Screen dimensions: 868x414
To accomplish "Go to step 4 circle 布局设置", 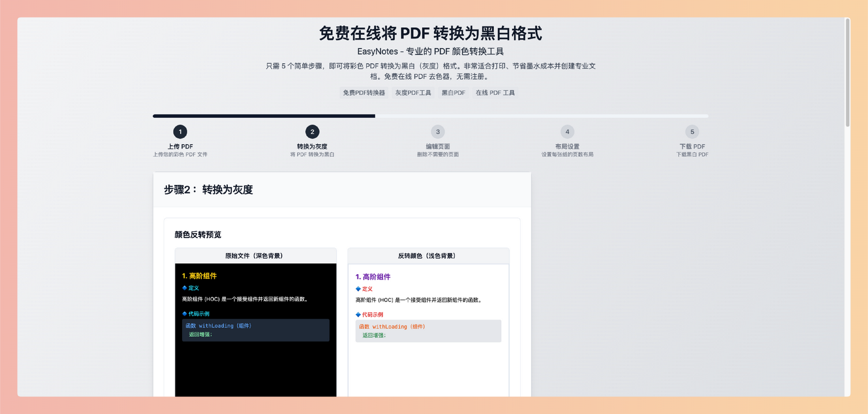I will click(567, 132).
